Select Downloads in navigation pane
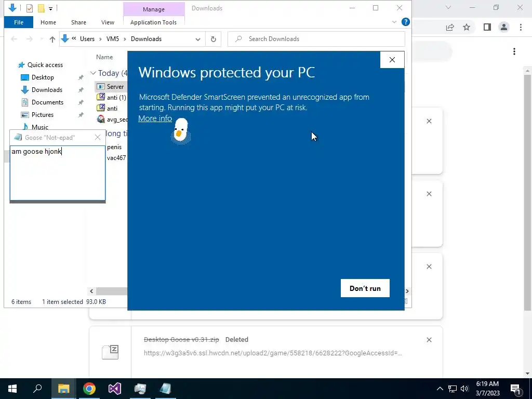This screenshot has width=532, height=399. coord(42,90)
